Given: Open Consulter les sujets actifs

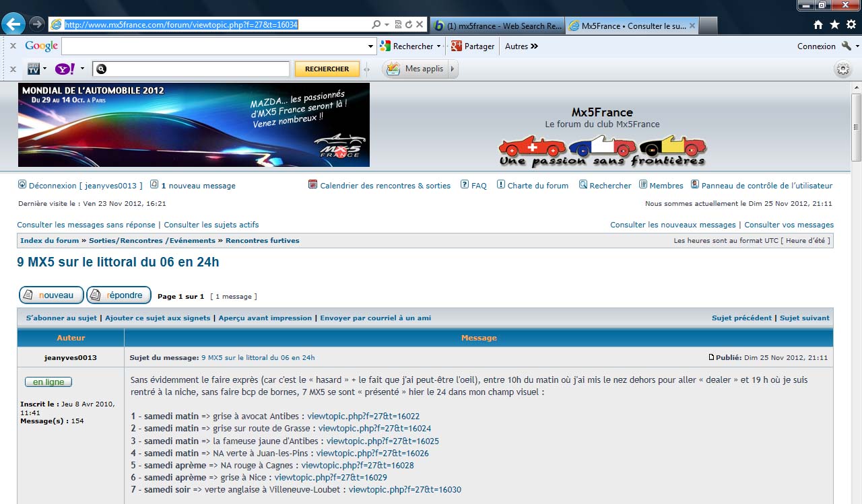Looking at the screenshot, I should tap(211, 225).
